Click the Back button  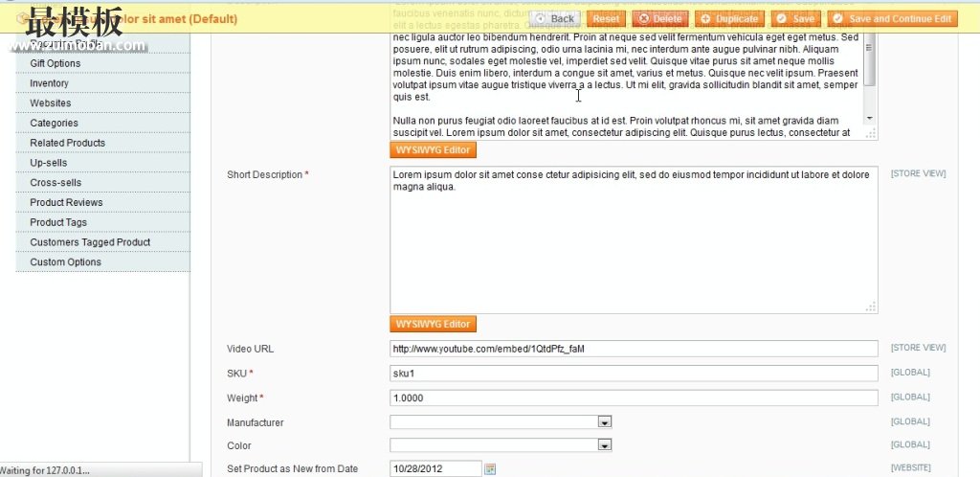pyautogui.click(x=554, y=18)
